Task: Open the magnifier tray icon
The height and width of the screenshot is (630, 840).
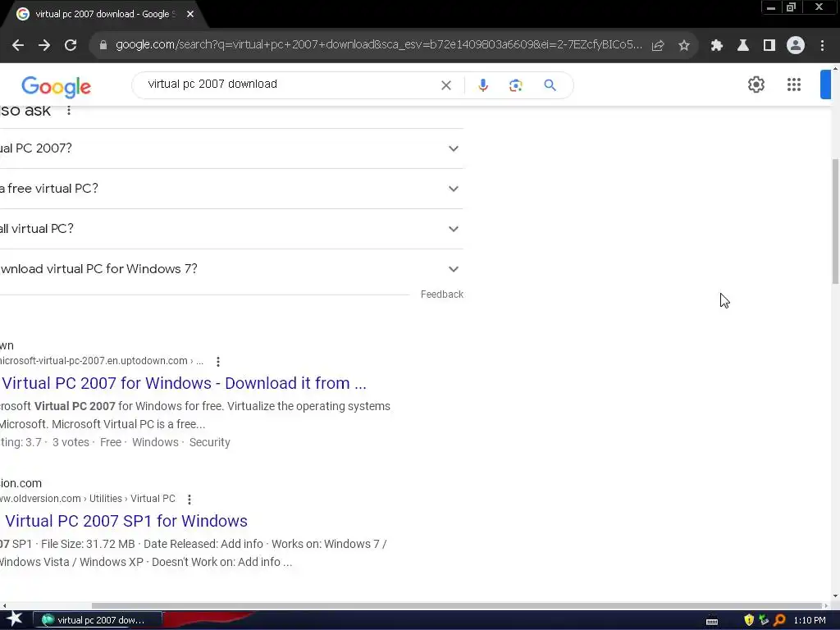Action: [779, 620]
